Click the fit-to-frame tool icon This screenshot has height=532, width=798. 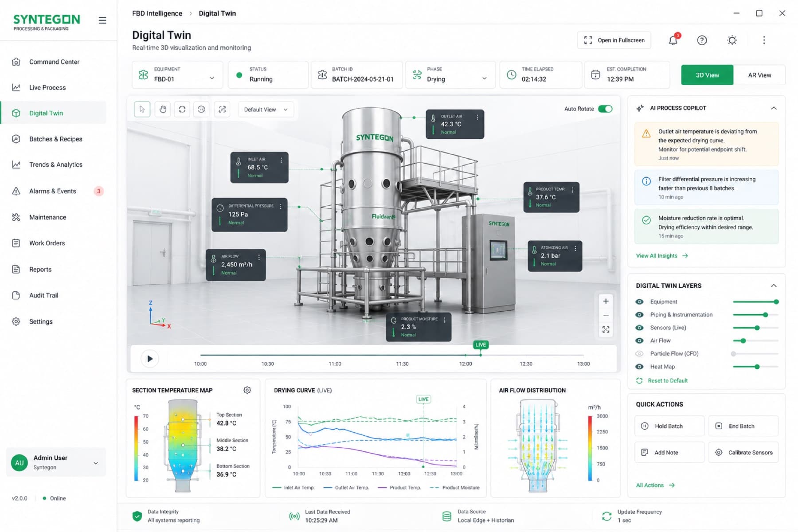click(x=222, y=110)
